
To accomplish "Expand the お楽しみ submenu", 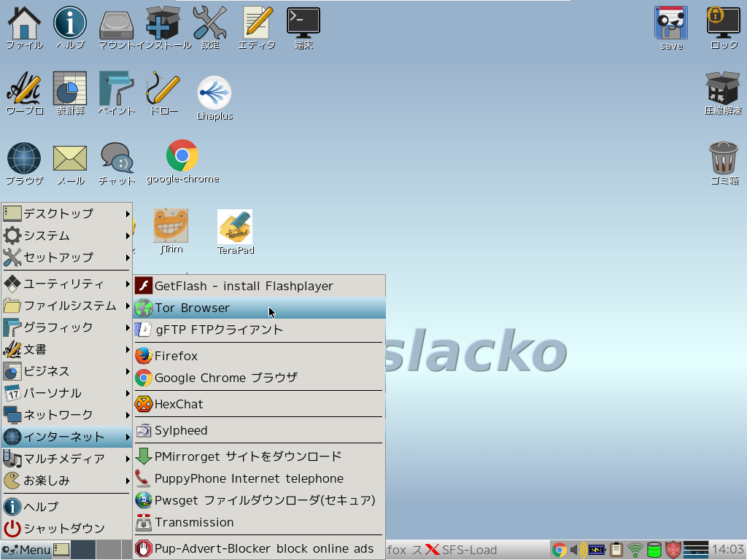I will pyautogui.click(x=66, y=481).
